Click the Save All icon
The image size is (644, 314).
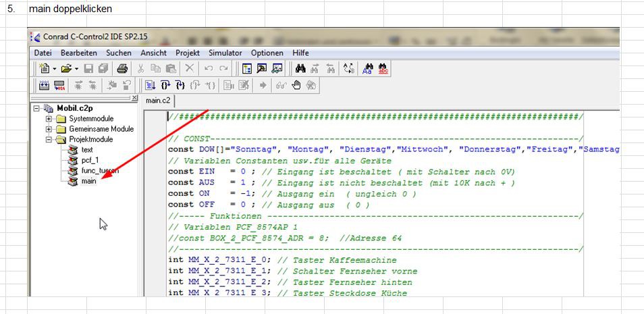103,69
